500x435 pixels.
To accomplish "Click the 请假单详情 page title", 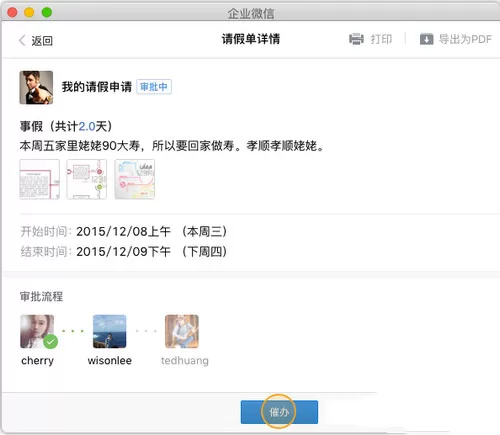I will [x=251, y=39].
